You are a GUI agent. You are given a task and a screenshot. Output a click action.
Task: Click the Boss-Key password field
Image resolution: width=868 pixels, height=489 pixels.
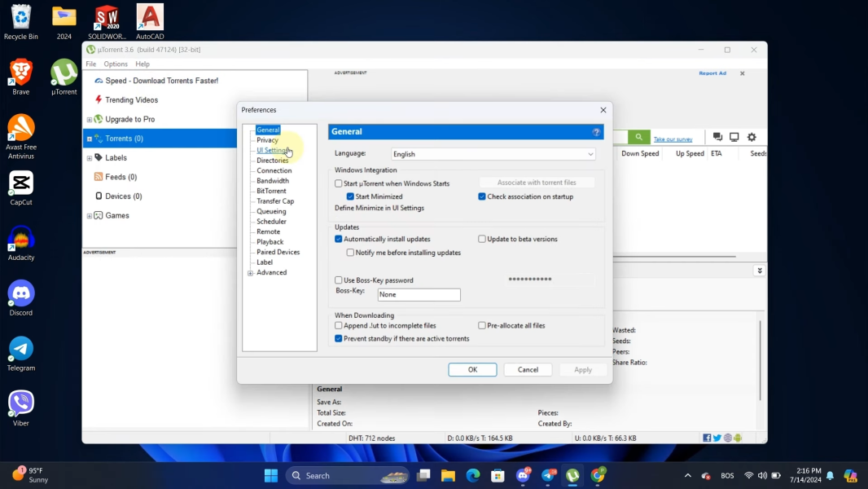[x=550, y=279]
